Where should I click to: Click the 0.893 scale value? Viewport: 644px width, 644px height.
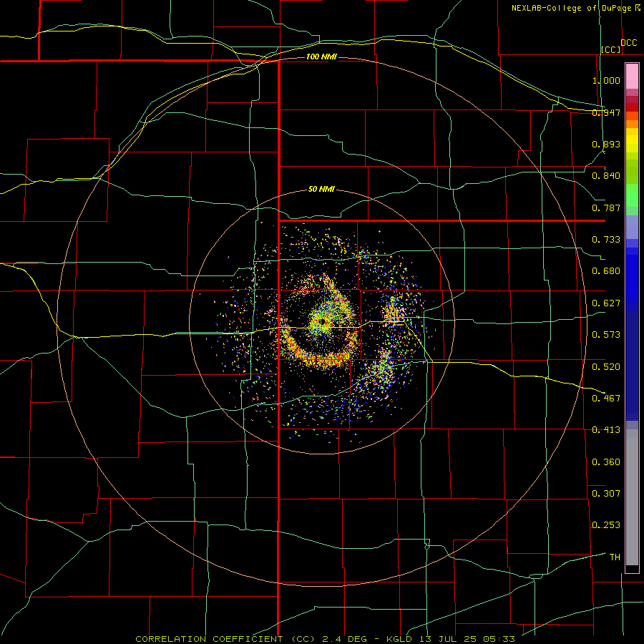[x=606, y=144]
